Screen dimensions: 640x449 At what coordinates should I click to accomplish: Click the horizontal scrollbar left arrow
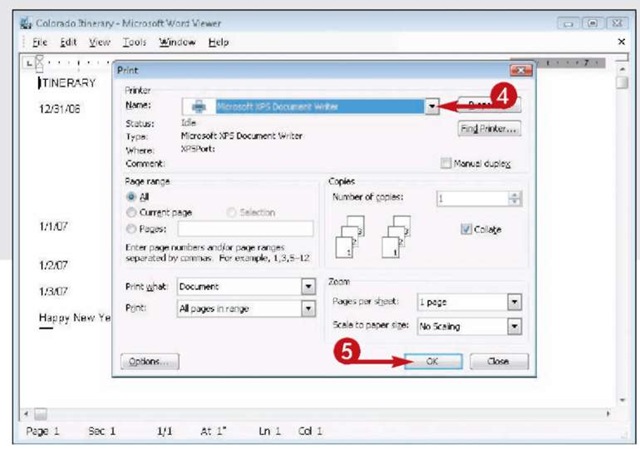pos(26,414)
